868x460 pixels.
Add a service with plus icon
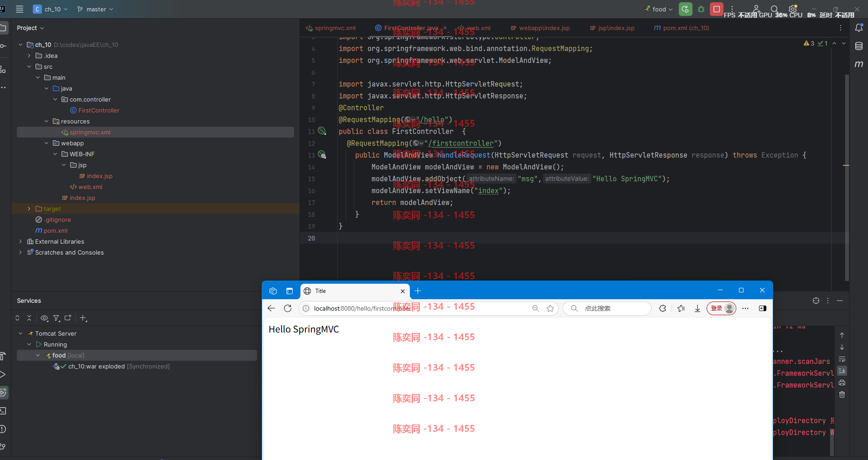pyautogui.click(x=83, y=318)
